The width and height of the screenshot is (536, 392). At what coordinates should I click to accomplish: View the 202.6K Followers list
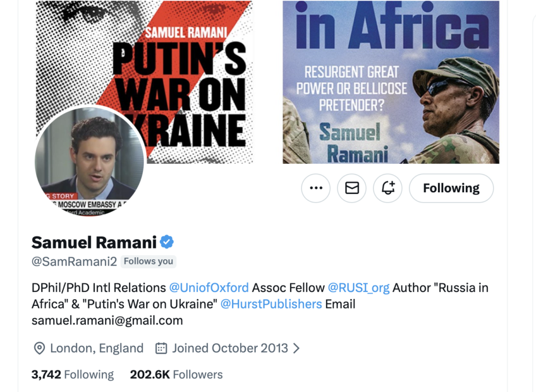[176, 374]
